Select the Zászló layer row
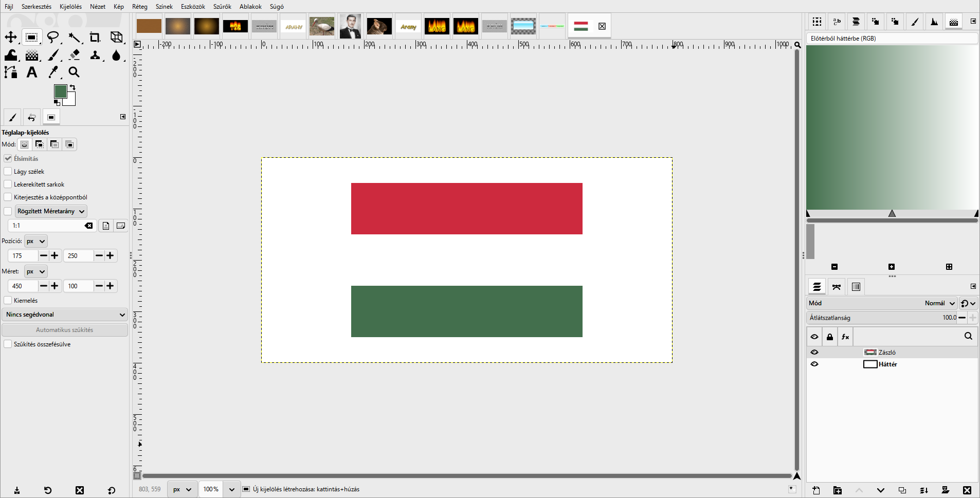Screen dimensions: 980x498 pos(892,352)
